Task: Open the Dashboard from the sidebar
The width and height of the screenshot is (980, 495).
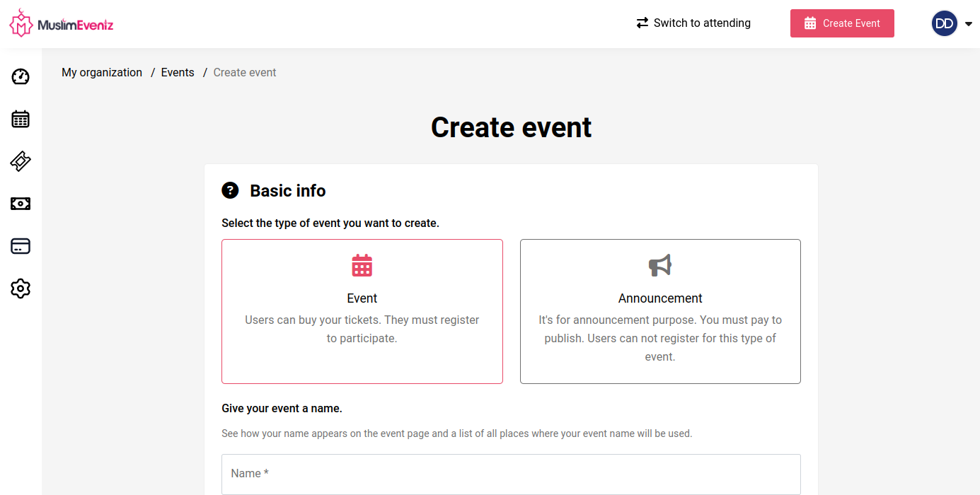Action: (x=20, y=76)
